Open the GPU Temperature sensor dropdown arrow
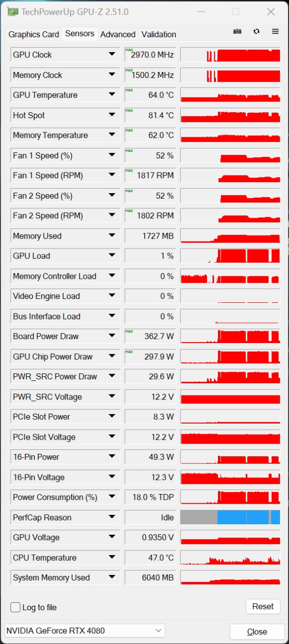 112,95
